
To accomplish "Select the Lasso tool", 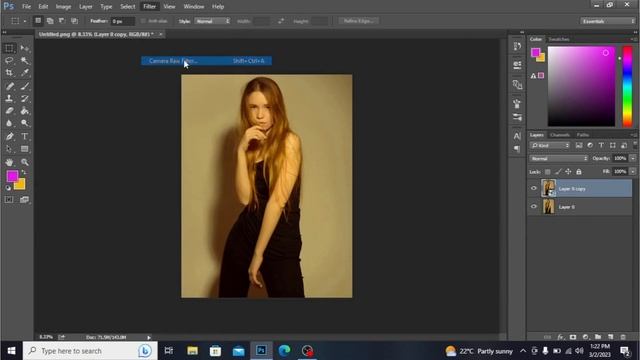I will [9, 60].
